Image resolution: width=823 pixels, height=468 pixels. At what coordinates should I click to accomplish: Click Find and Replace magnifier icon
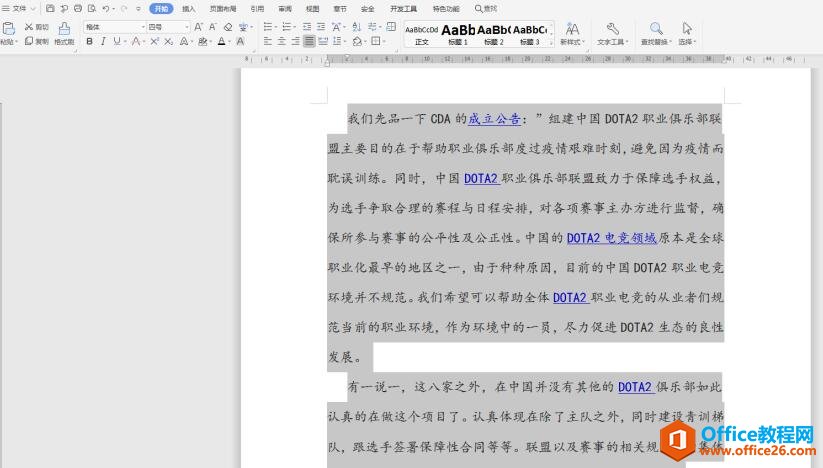tap(656, 28)
